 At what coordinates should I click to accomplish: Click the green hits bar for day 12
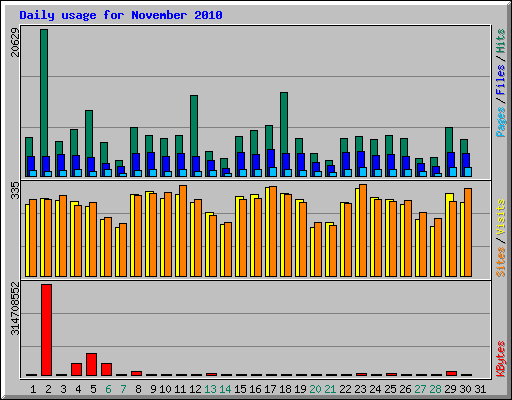pyautogui.click(x=194, y=126)
